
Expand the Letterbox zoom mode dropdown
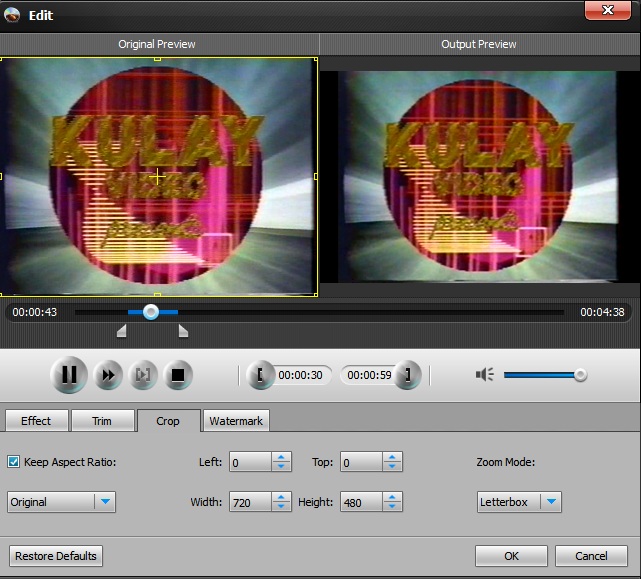[x=551, y=502]
